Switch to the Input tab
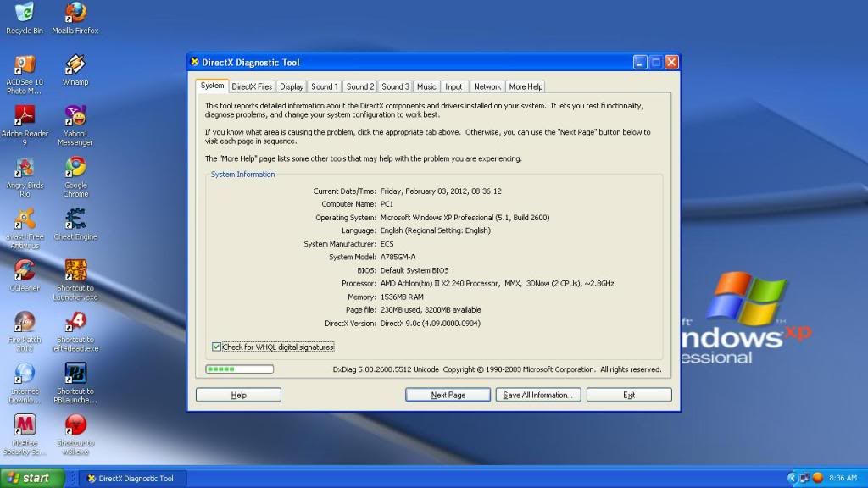The image size is (868, 488). pyautogui.click(x=453, y=87)
